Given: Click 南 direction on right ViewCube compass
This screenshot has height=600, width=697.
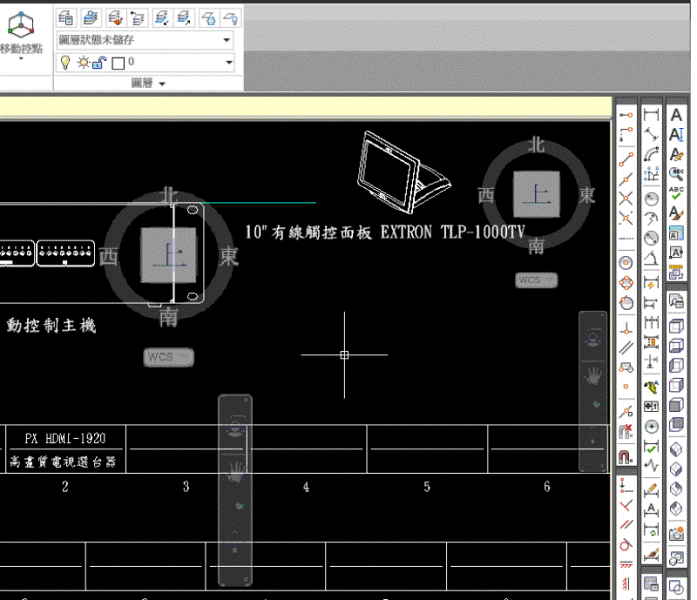Looking at the screenshot, I should pos(537,246).
